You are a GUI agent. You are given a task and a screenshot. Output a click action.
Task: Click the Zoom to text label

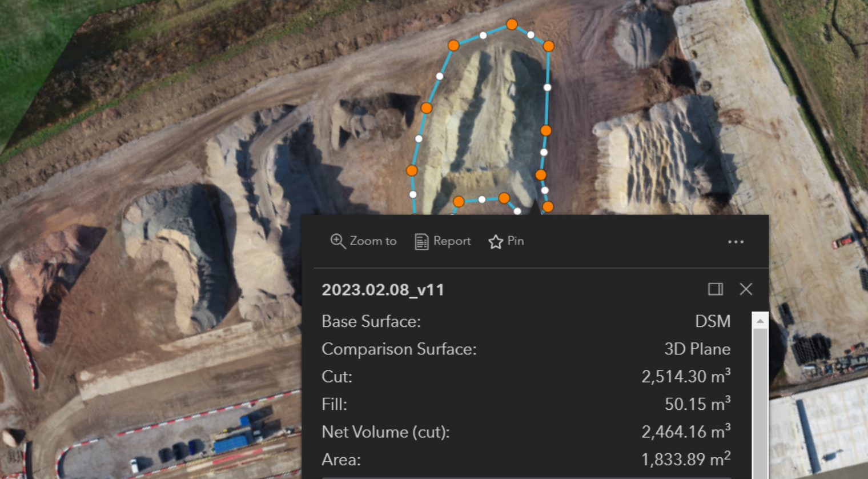coord(373,241)
